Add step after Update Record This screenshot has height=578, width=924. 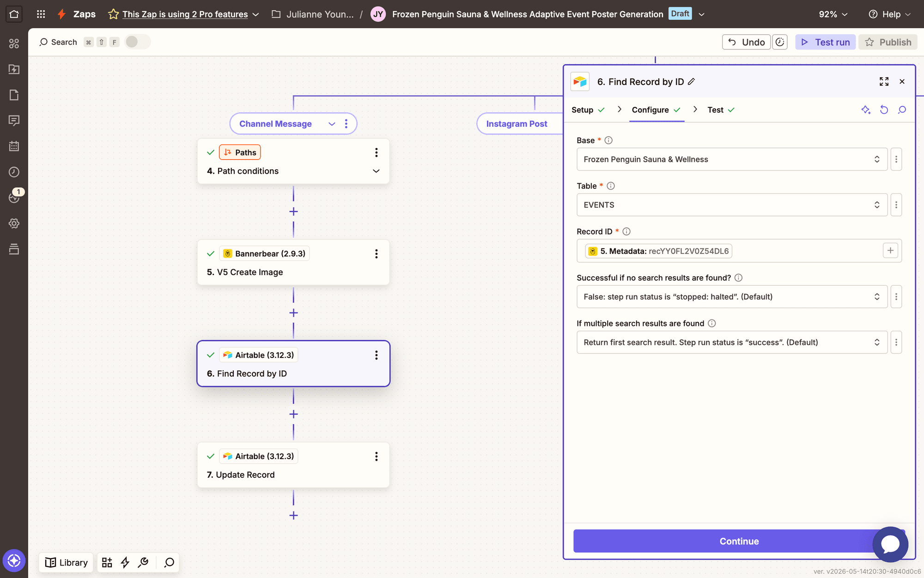tap(293, 516)
